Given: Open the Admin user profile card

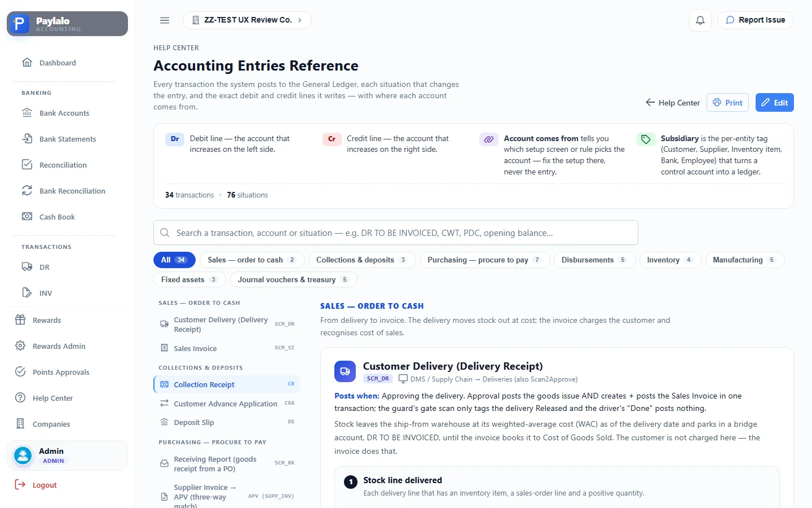Looking at the screenshot, I should [x=68, y=456].
